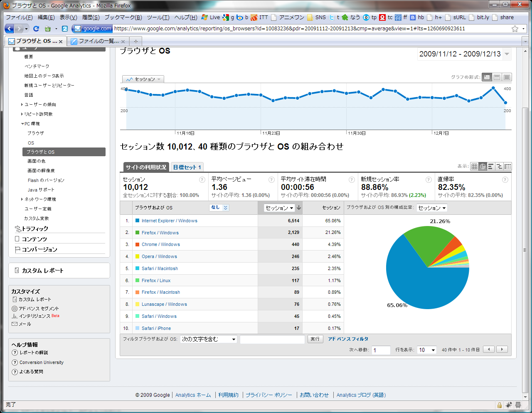This screenshot has width=532, height=413.
Task: Open the なう bookmark
Action: point(351,17)
